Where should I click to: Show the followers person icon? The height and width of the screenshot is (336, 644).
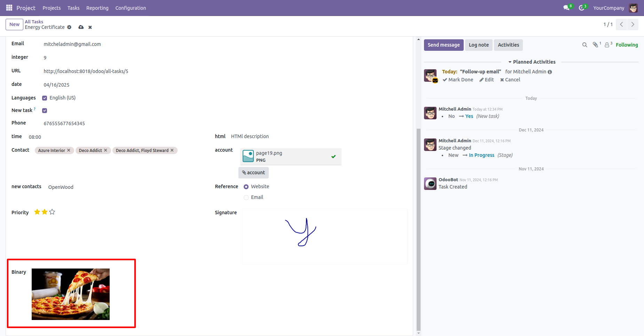click(607, 45)
